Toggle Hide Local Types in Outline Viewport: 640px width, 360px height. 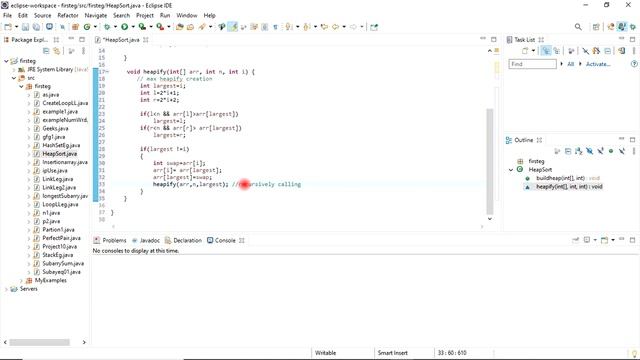pos(622,151)
